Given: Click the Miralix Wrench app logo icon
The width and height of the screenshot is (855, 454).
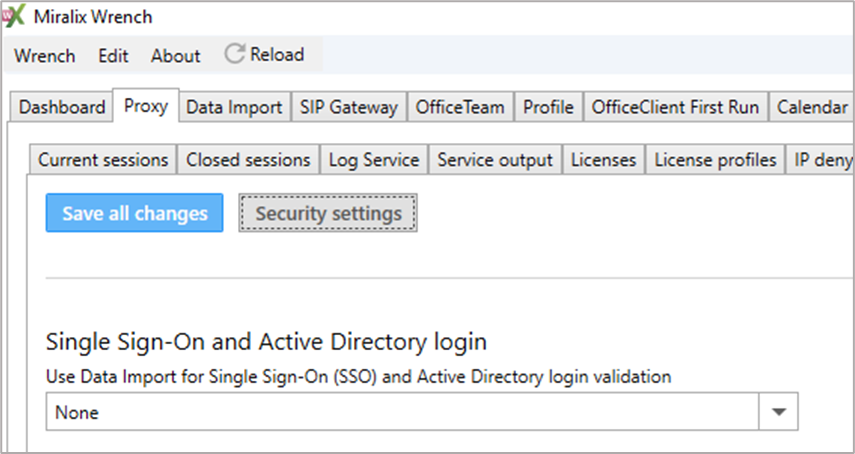Looking at the screenshot, I should (14, 16).
